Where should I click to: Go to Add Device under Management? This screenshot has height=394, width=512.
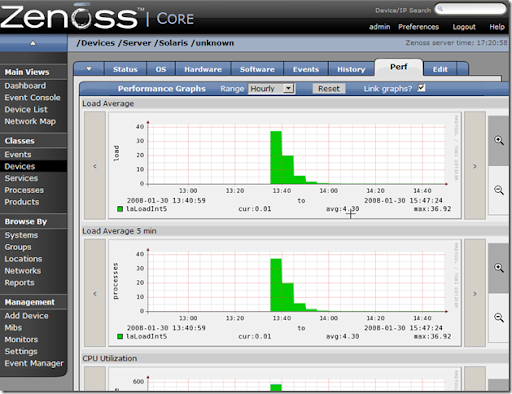coord(26,316)
